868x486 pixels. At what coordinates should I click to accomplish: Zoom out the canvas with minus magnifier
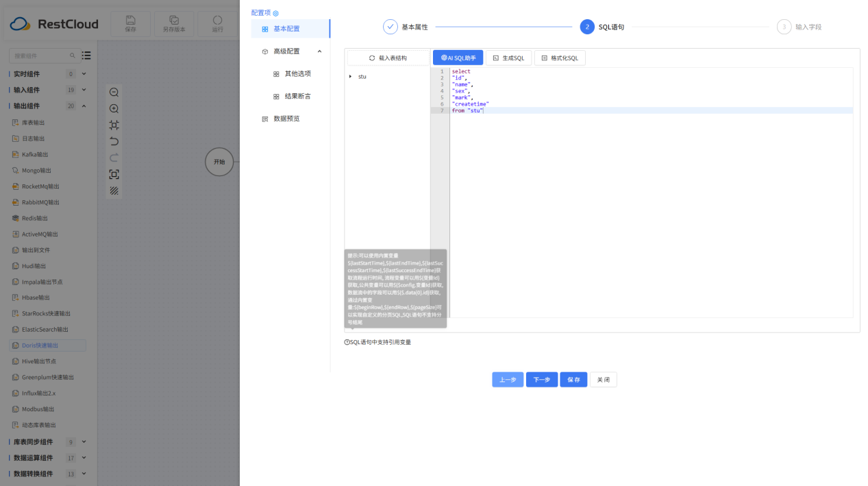(x=114, y=93)
